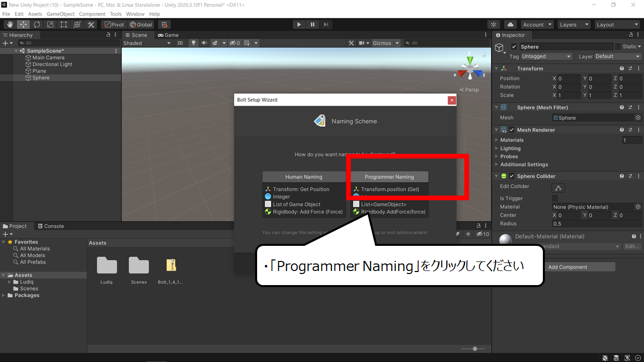Screen dimensions: 644x362
Task: Lock the Hierarchy panel
Action: tap(108, 35)
